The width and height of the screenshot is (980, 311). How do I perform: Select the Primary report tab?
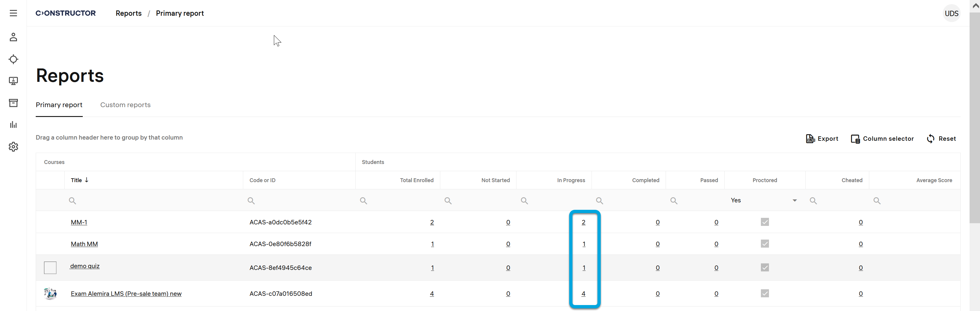click(59, 105)
